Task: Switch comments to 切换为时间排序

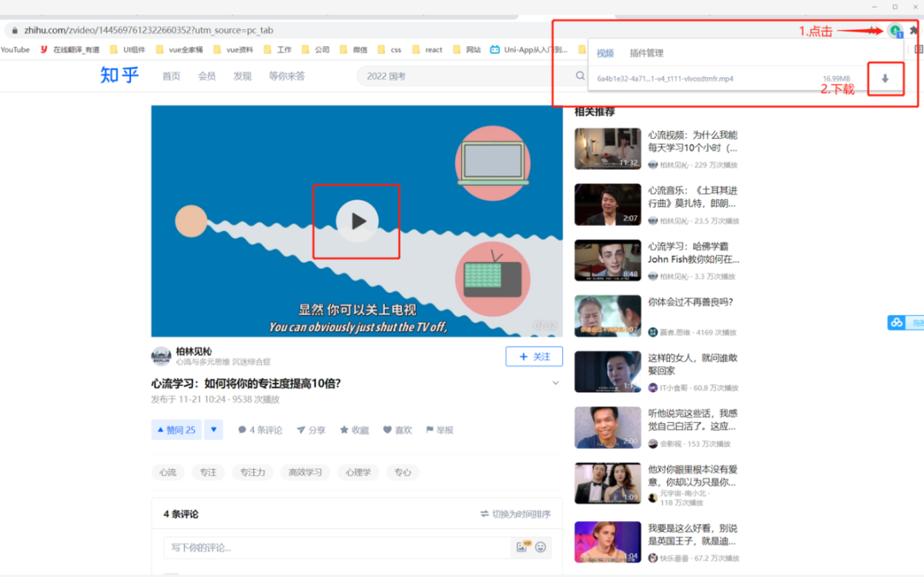Action: point(516,514)
